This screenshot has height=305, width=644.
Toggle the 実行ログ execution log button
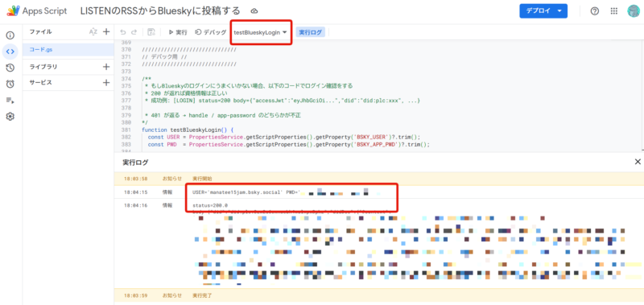311,32
